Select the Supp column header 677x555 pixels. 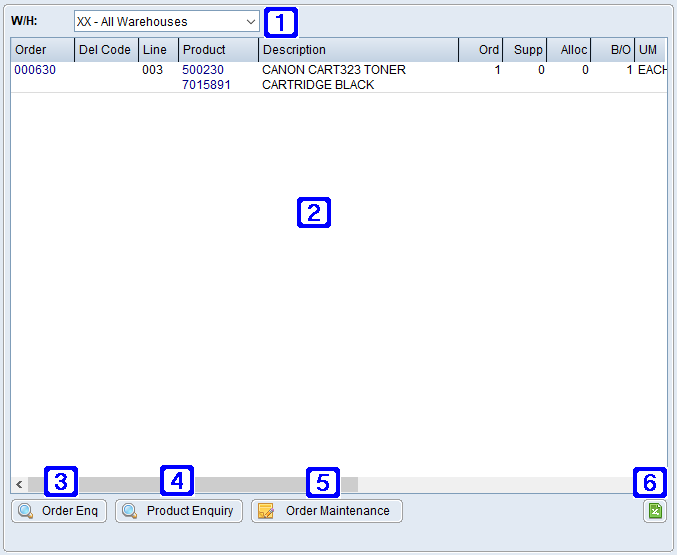click(525, 50)
